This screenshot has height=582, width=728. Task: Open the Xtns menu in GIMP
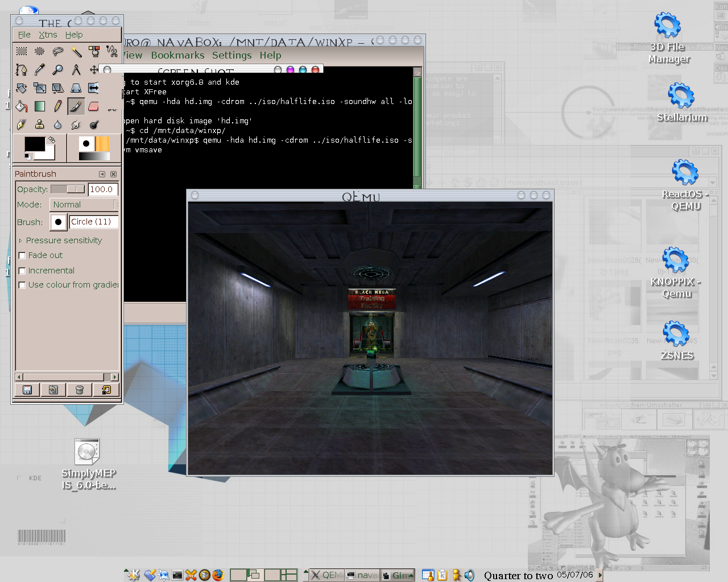click(48, 35)
